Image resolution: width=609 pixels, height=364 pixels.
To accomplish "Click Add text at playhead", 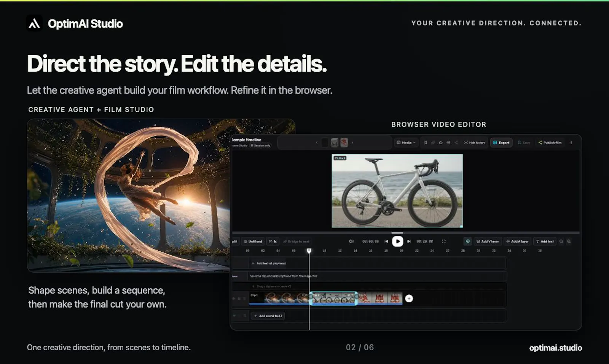I will 268,263.
